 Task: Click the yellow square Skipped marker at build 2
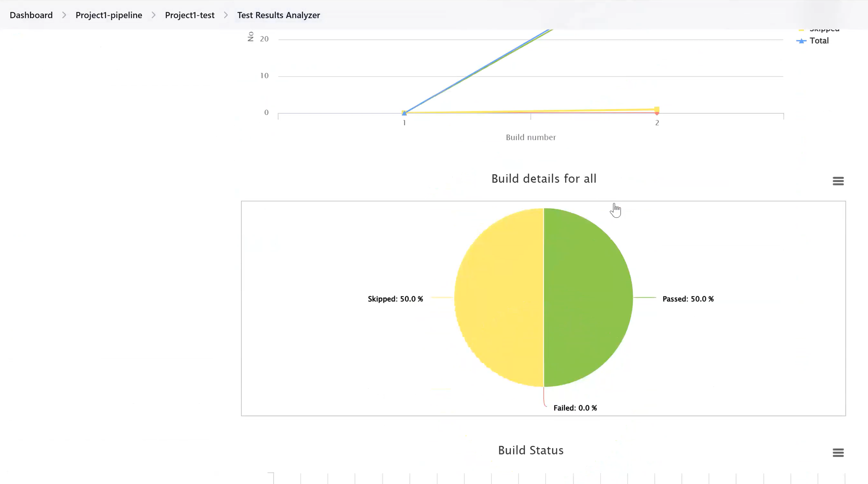point(657,109)
